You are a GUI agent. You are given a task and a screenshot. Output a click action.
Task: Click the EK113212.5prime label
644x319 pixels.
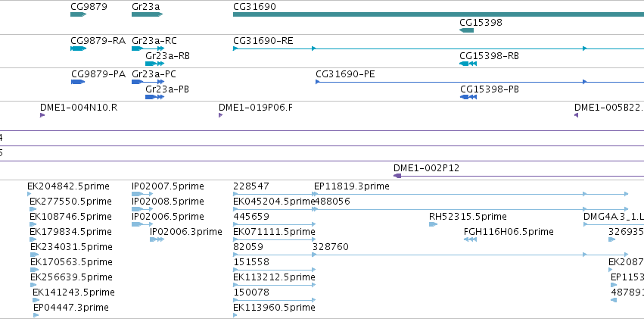click(274, 277)
